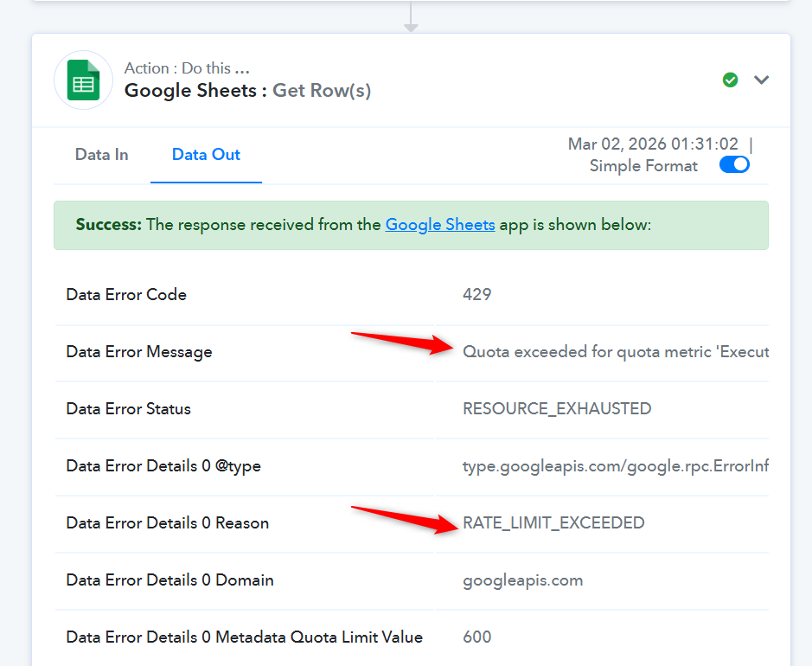Click the green success checkmark icon
Screen dimensions: 812x666
coord(731,80)
